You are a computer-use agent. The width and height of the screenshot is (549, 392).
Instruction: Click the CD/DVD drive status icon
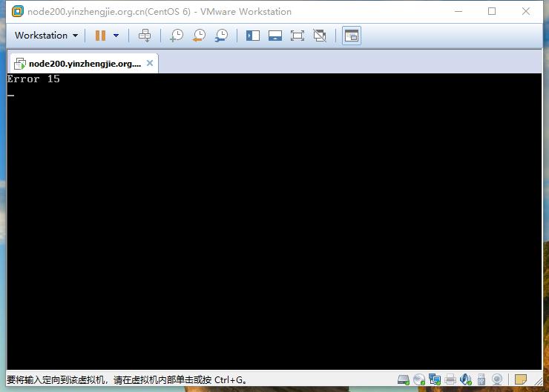(x=418, y=379)
